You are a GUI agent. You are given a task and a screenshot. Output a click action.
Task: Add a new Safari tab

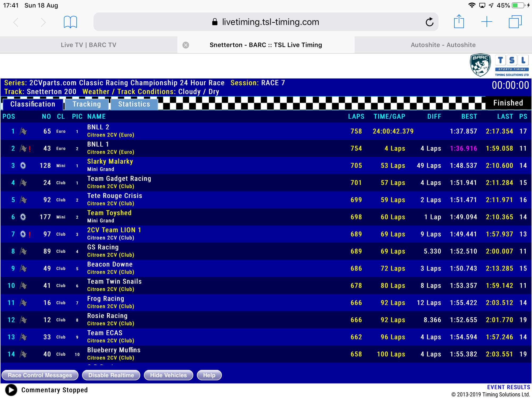pyautogui.click(x=487, y=22)
